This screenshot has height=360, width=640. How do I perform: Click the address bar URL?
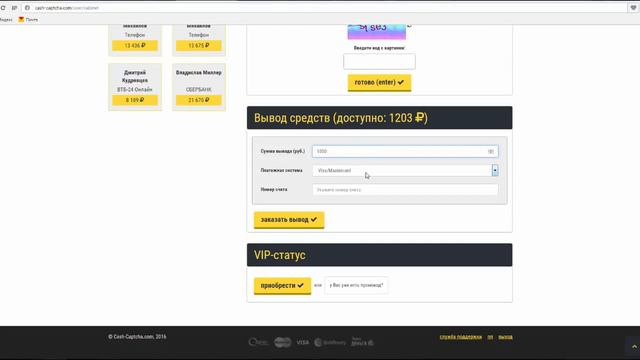(67, 8)
